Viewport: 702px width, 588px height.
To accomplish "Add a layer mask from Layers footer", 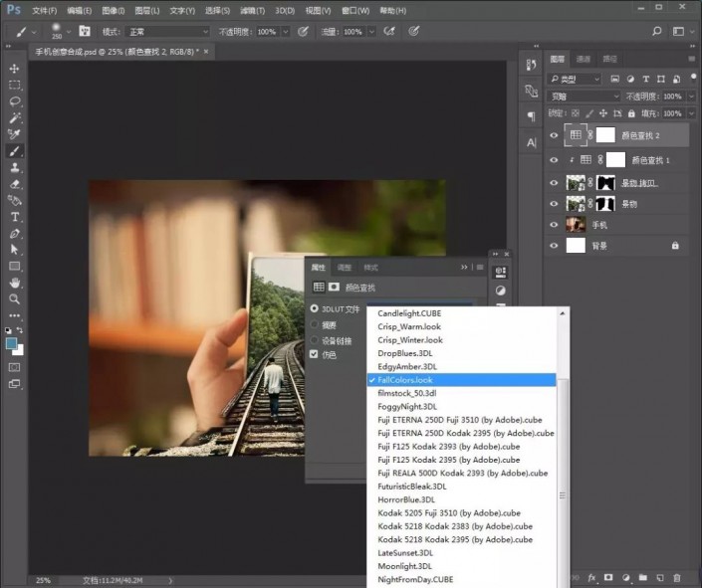I will point(608,578).
